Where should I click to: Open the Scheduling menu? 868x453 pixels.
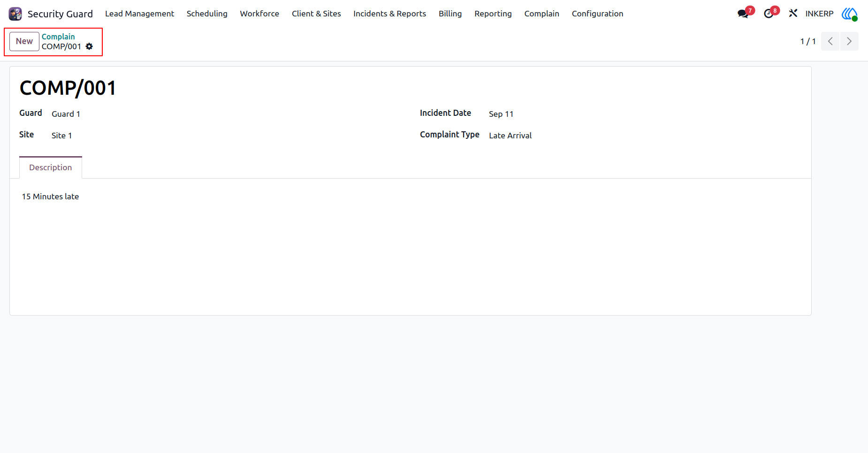click(x=207, y=14)
